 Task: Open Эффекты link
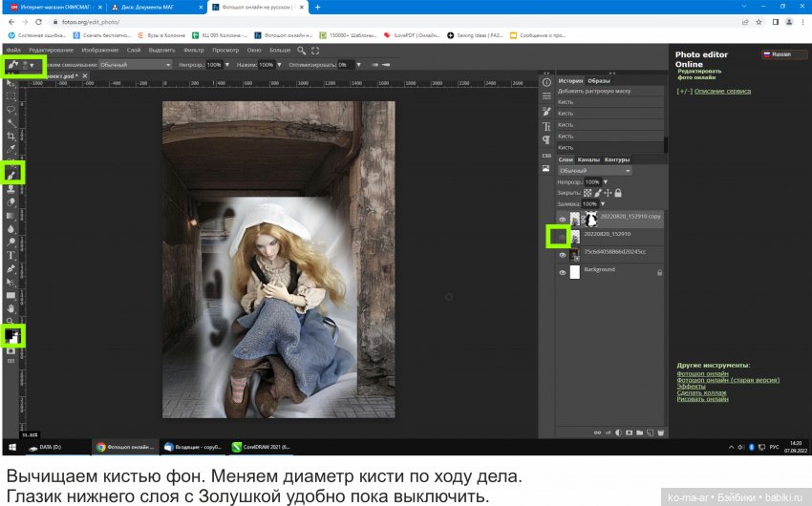pyautogui.click(x=691, y=386)
